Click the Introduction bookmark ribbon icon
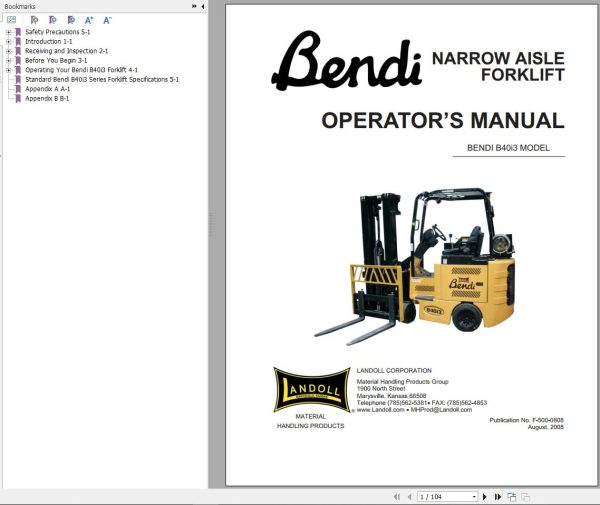 coord(18,42)
